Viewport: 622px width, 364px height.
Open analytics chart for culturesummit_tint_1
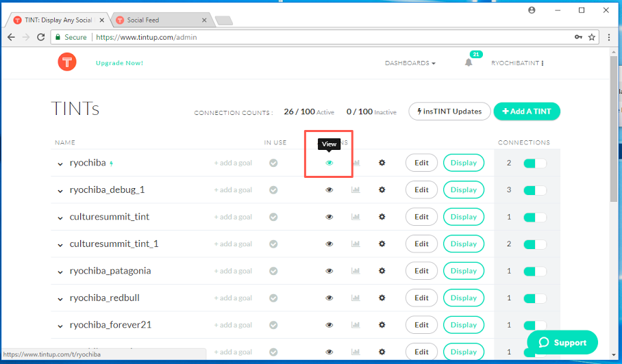356,244
